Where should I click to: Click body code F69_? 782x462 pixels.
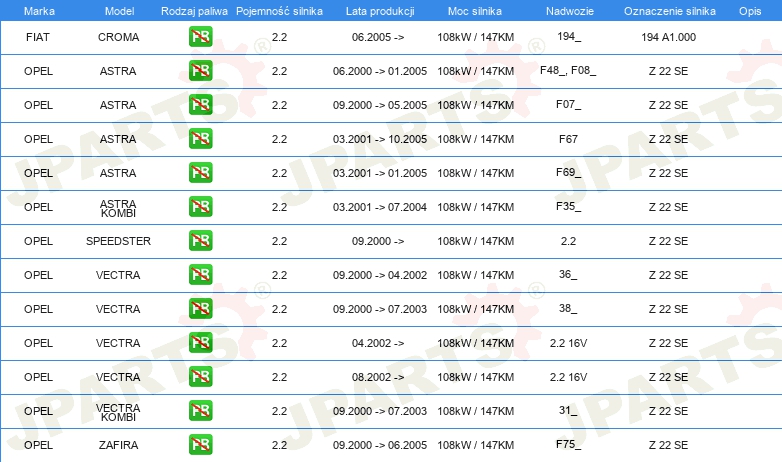pyautogui.click(x=569, y=172)
